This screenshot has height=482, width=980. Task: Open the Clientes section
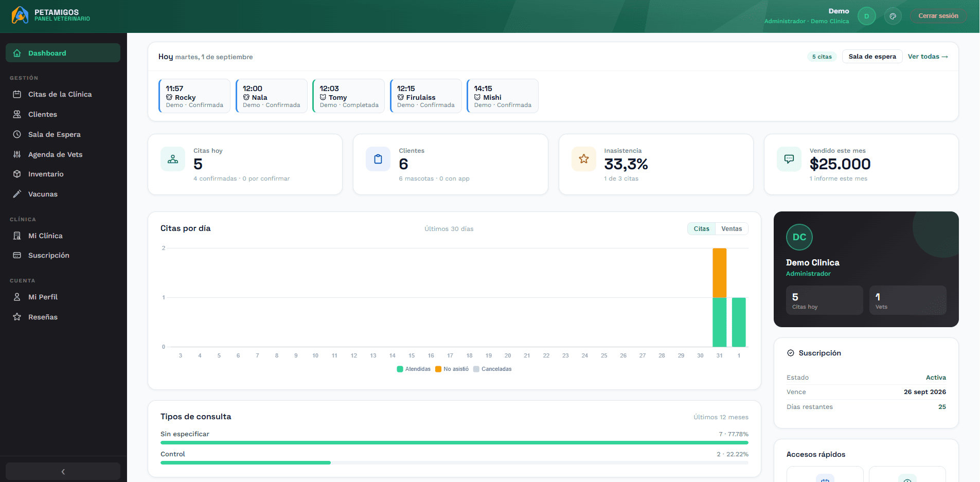point(63,114)
